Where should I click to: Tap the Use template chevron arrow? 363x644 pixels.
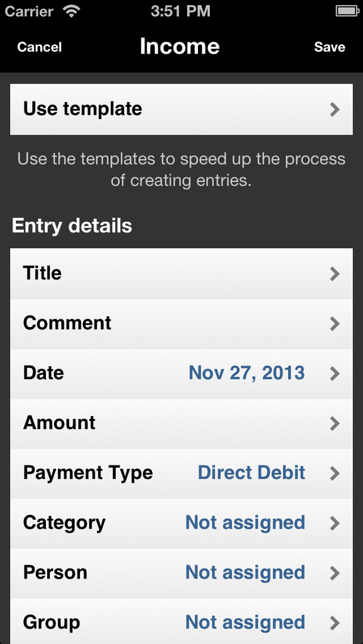point(335,110)
